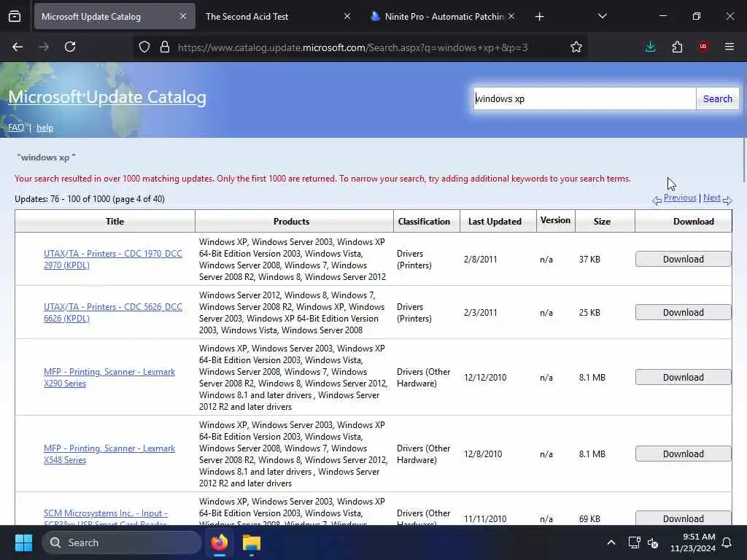747x560 pixels.
Task: Go to Previous results page
Action: (680, 198)
